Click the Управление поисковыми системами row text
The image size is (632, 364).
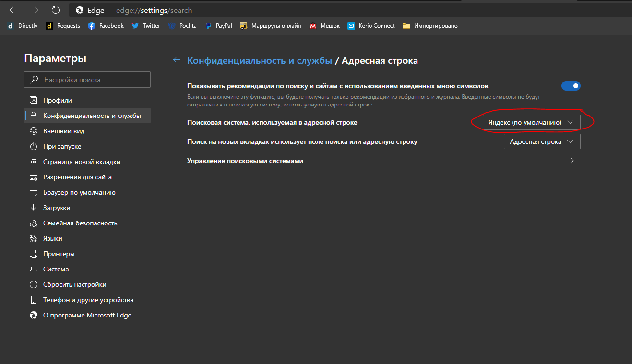click(245, 161)
